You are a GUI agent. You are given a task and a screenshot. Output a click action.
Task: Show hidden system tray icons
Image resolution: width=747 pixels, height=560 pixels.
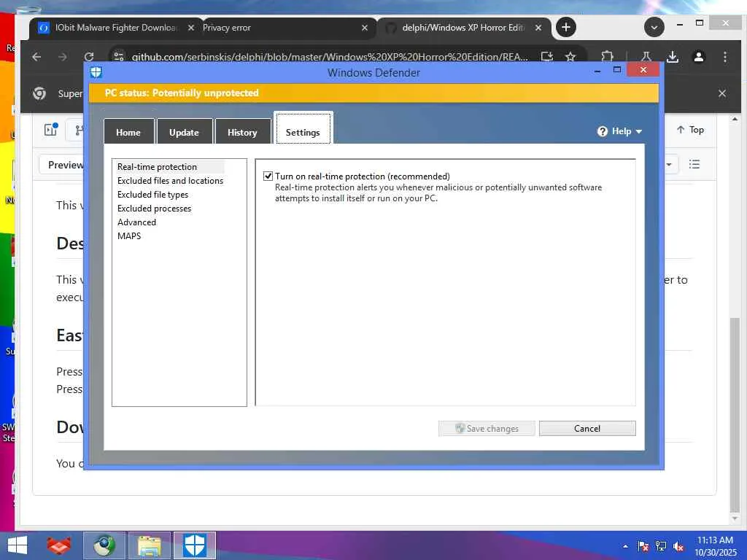coord(625,546)
